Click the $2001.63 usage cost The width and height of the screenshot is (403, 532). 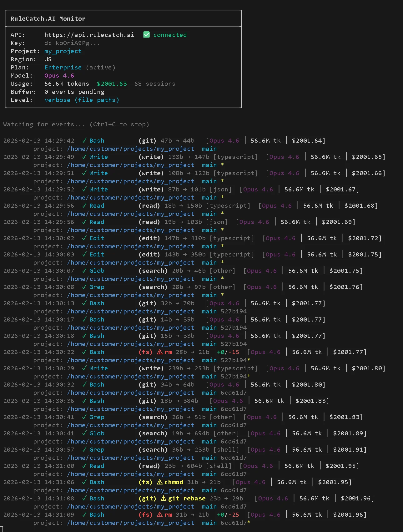click(112, 84)
